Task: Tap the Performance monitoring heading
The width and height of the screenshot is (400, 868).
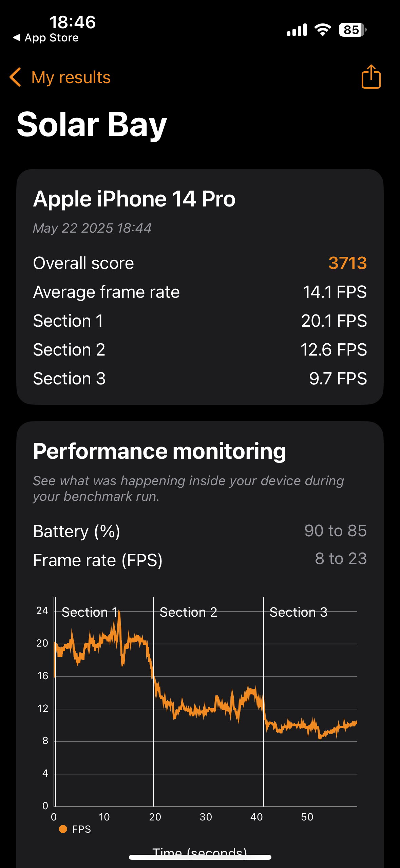Action: point(159,451)
